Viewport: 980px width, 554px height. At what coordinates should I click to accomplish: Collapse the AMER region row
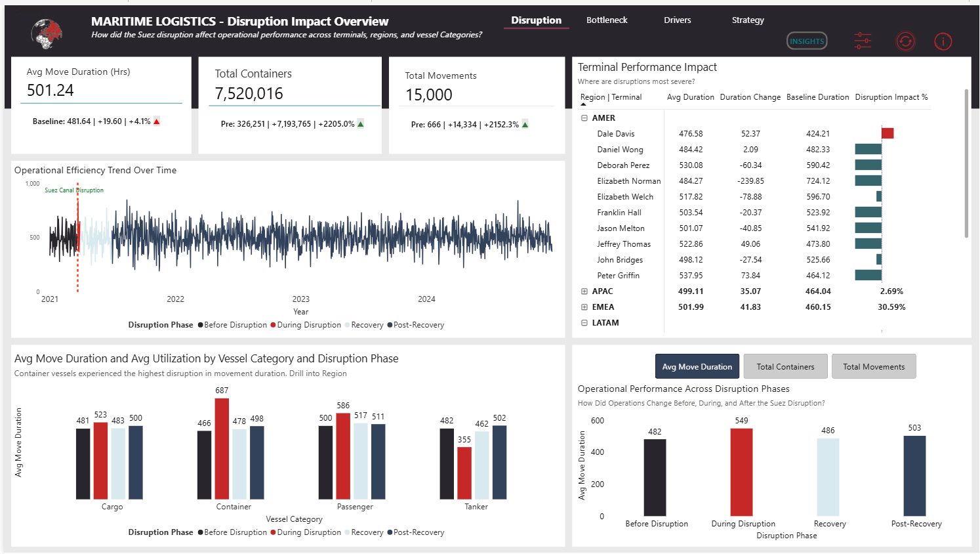[584, 118]
